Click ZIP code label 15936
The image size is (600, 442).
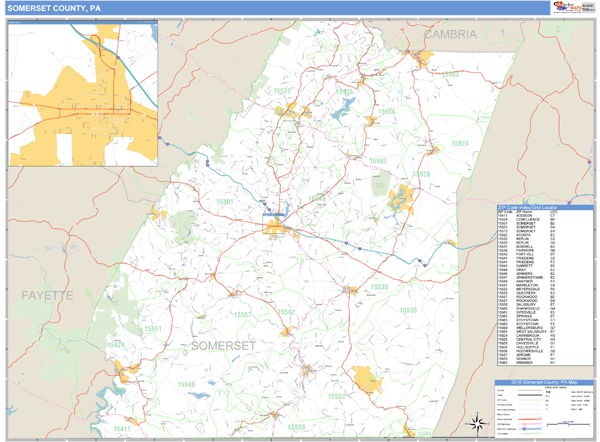pyautogui.click(x=386, y=111)
